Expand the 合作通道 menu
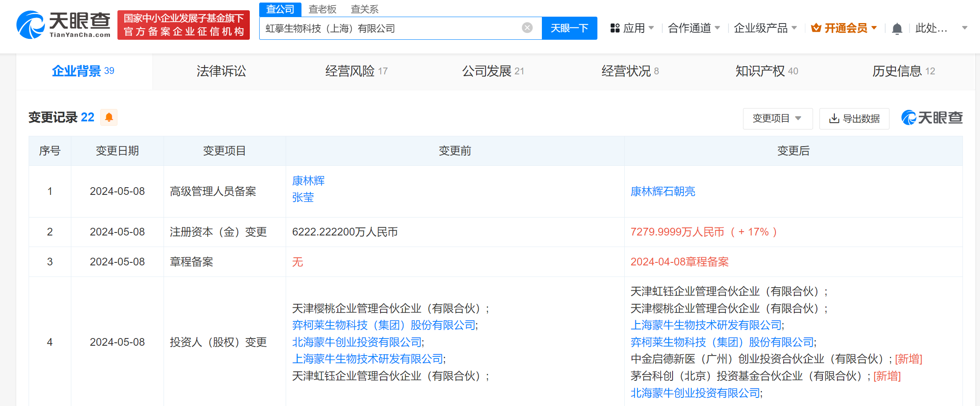Screen dimensions: 980x406 pos(694,28)
